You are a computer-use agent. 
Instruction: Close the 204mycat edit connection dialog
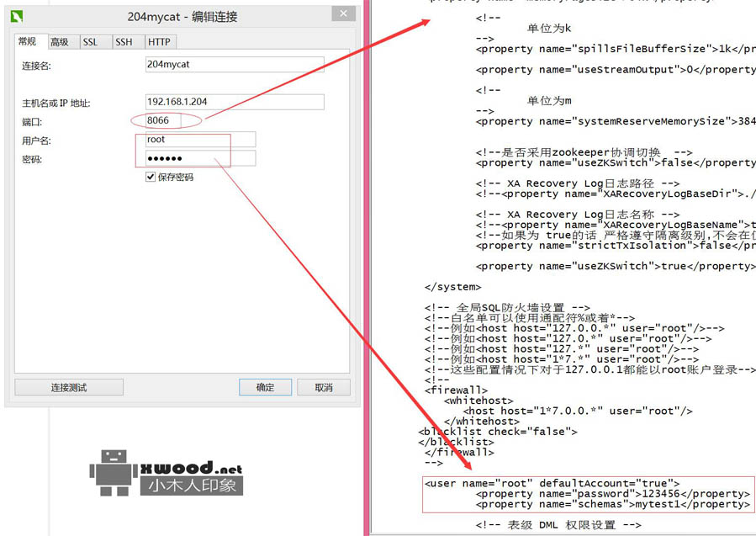341,14
